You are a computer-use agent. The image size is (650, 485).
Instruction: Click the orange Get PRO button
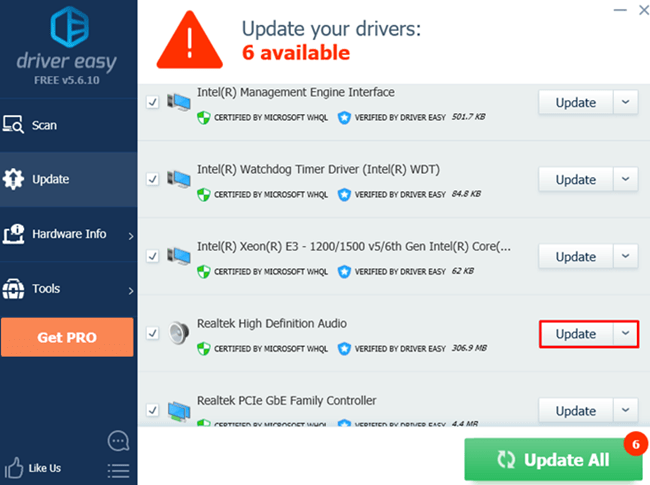(67, 337)
